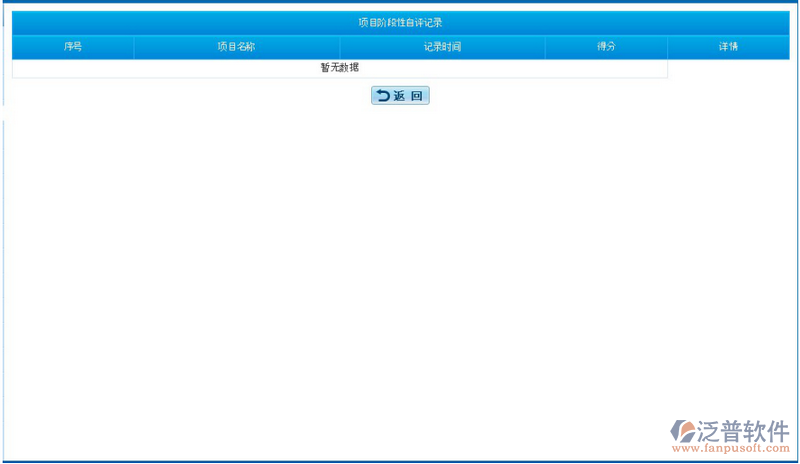The width and height of the screenshot is (800, 464).
Task: Click the curved return arrow icon
Action: point(383,96)
